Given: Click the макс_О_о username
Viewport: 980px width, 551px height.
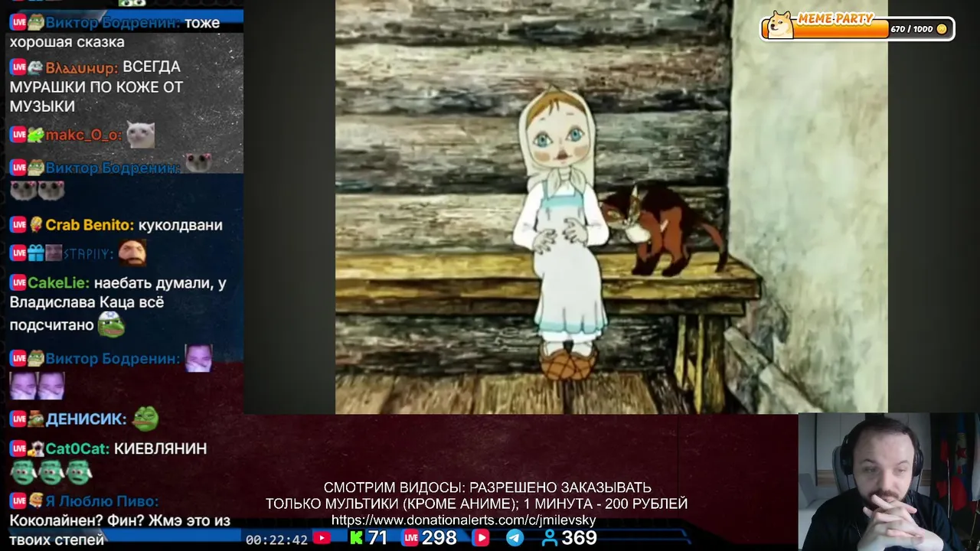Looking at the screenshot, I should (x=83, y=135).
